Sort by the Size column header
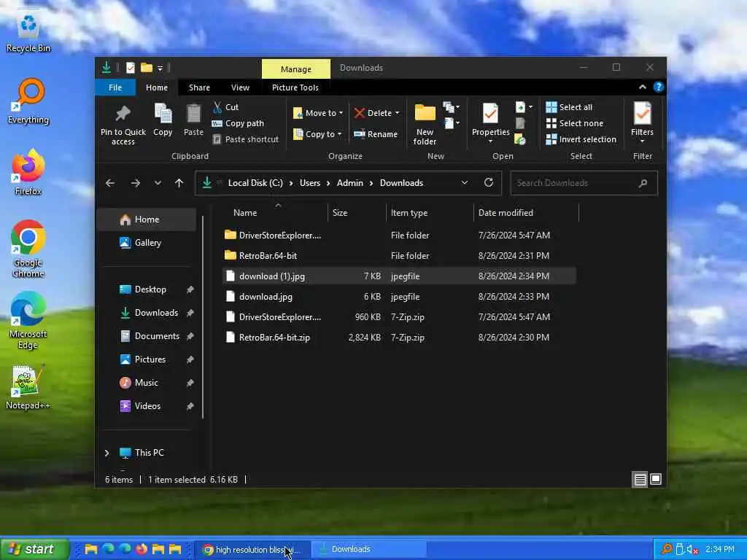Viewport: 747px width, 560px height. 340,213
